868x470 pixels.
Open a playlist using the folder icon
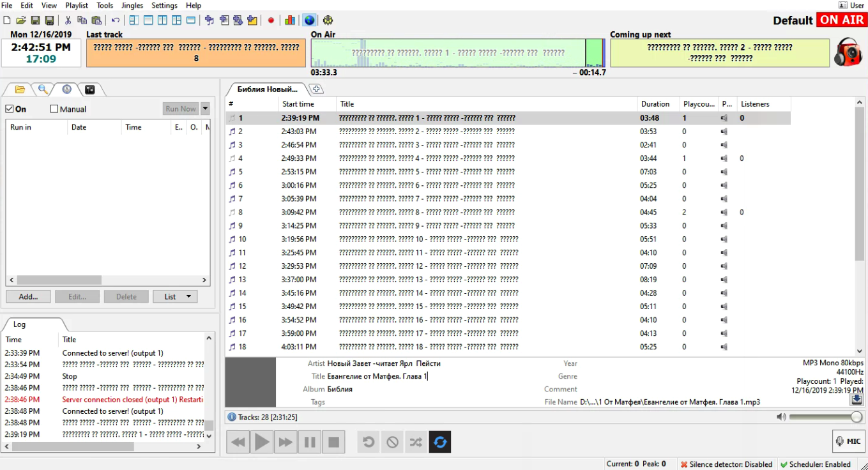(21, 20)
